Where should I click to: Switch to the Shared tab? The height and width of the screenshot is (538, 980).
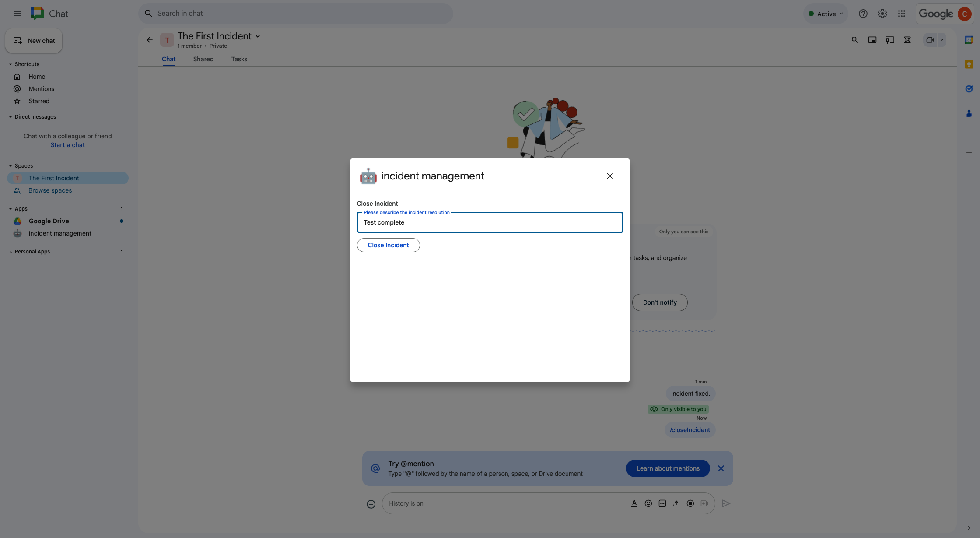click(203, 59)
